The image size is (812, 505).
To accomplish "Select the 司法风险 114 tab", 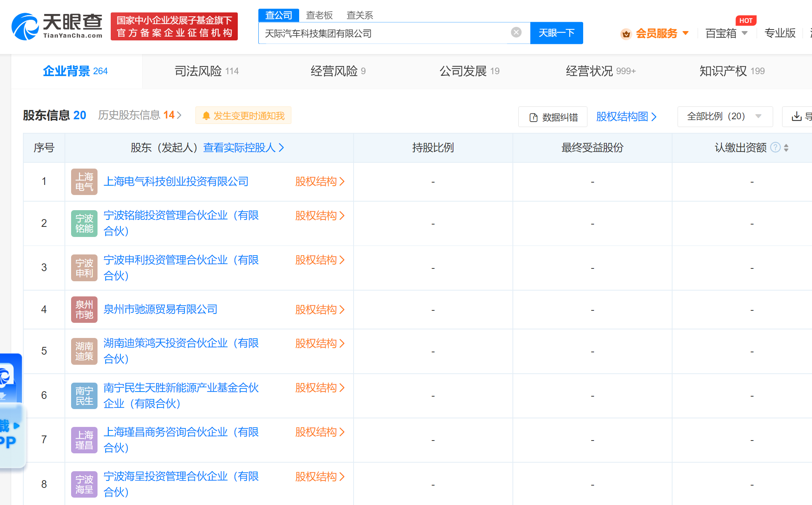I will click(207, 71).
